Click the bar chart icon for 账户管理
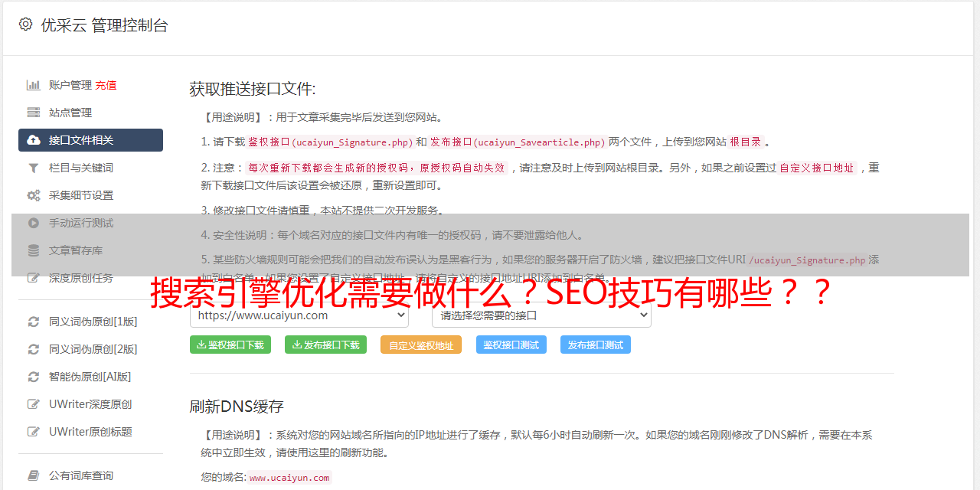 tap(34, 85)
